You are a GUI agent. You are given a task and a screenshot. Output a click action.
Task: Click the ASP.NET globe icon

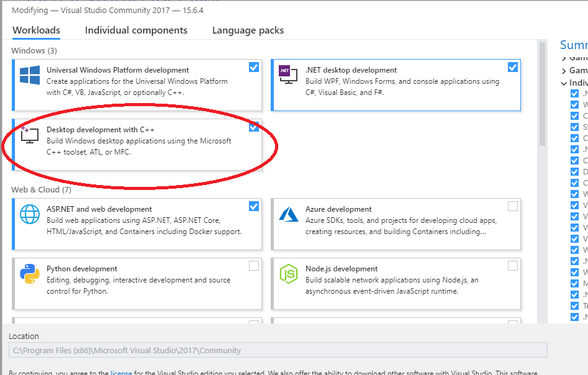click(x=30, y=214)
